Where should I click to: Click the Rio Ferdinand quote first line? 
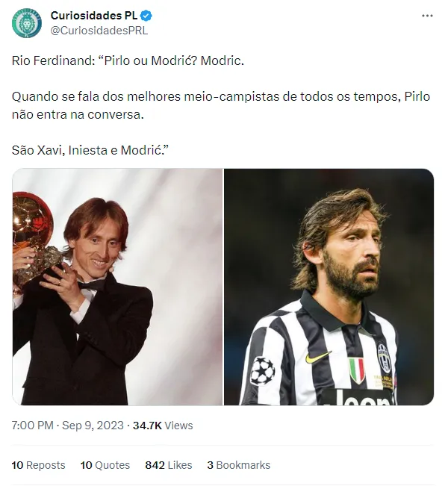[128, 60]
